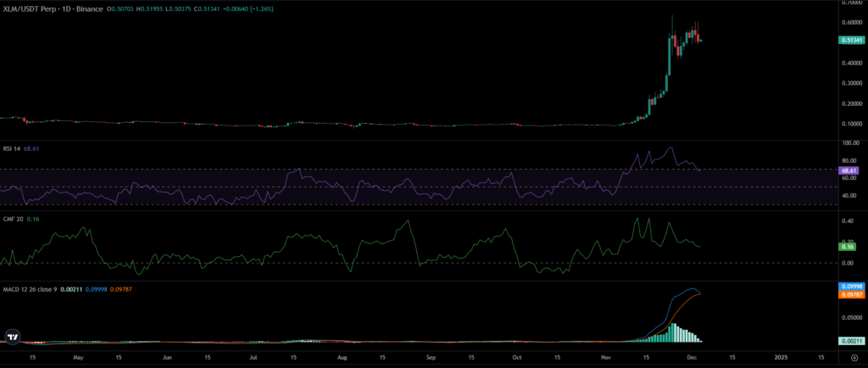Click the CMF 0.00 scale label

pyautogui.click(x=849, y=263)
